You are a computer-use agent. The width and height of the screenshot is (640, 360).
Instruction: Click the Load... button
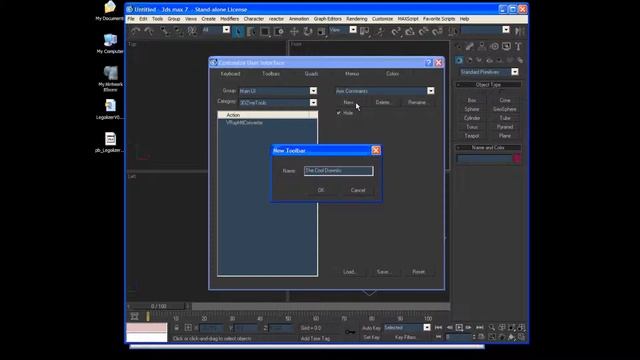[350, 272]
